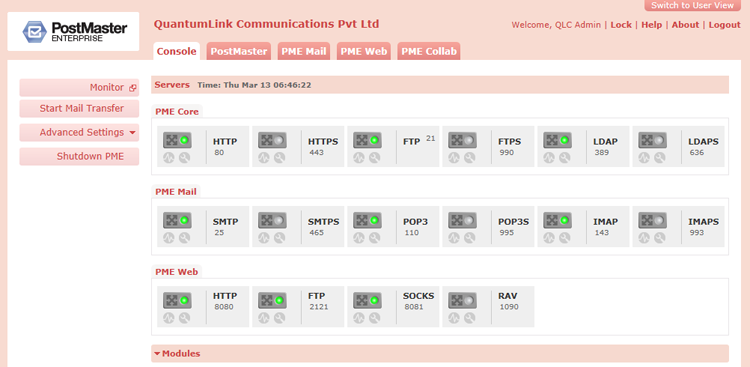Open LDAPS activity pulse icon

pyautogui.click(x=644, y=157)
